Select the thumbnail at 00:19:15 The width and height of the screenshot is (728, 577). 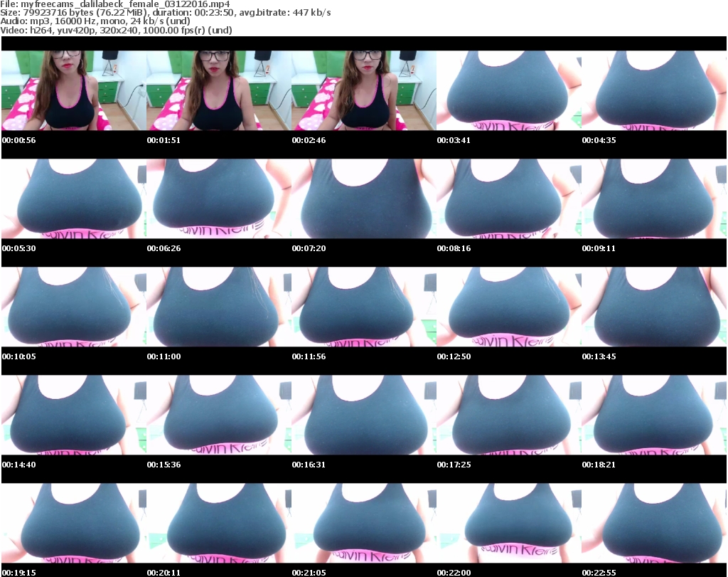pos(74,523)
